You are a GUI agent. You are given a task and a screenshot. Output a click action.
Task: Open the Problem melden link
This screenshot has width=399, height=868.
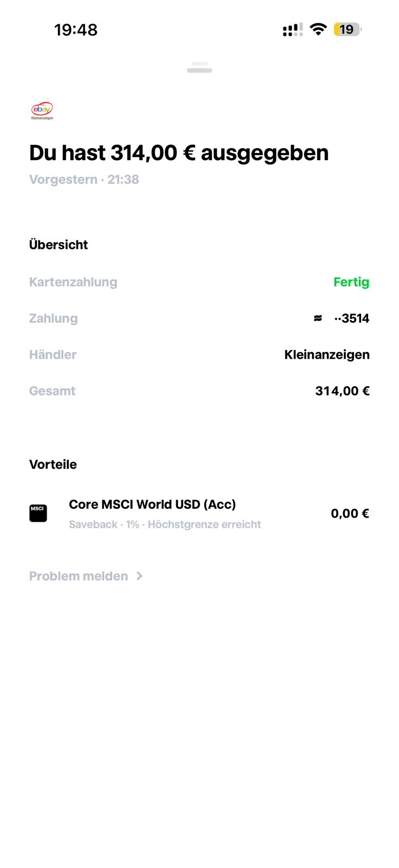[79, 576]
